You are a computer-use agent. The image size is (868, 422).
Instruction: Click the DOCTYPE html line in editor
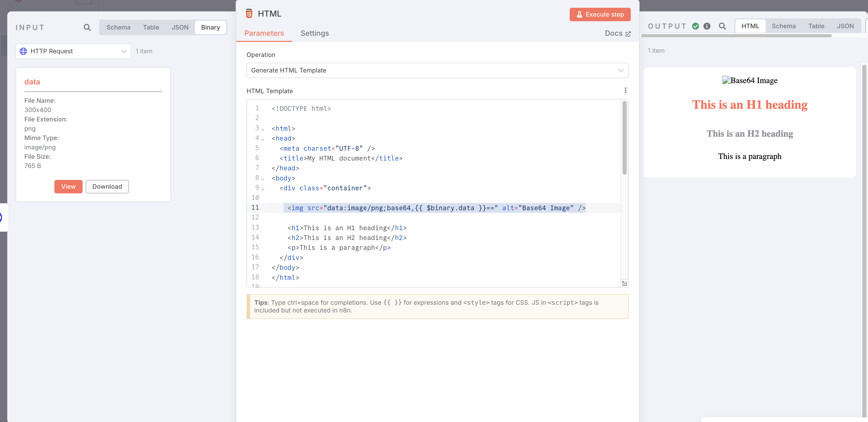301,108
